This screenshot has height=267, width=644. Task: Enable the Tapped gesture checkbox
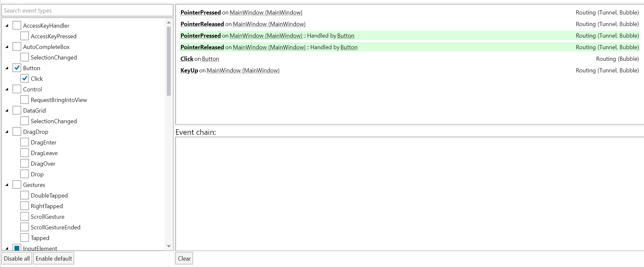25,238
